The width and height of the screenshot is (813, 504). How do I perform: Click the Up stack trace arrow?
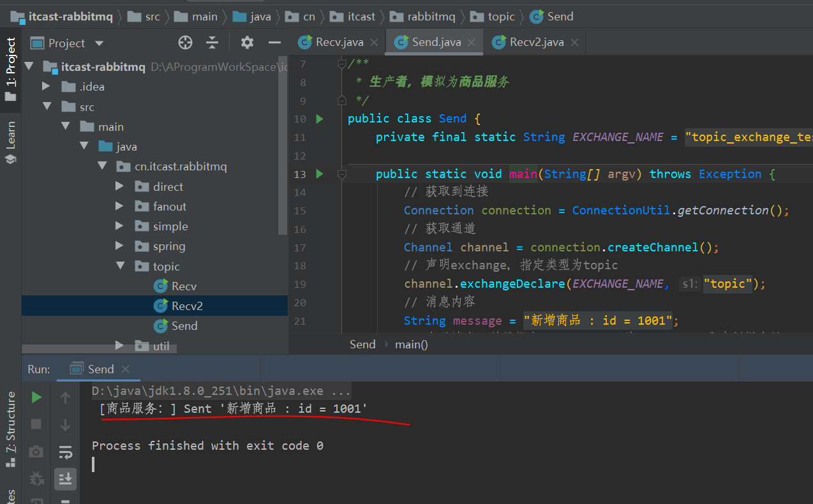(65, 397)
